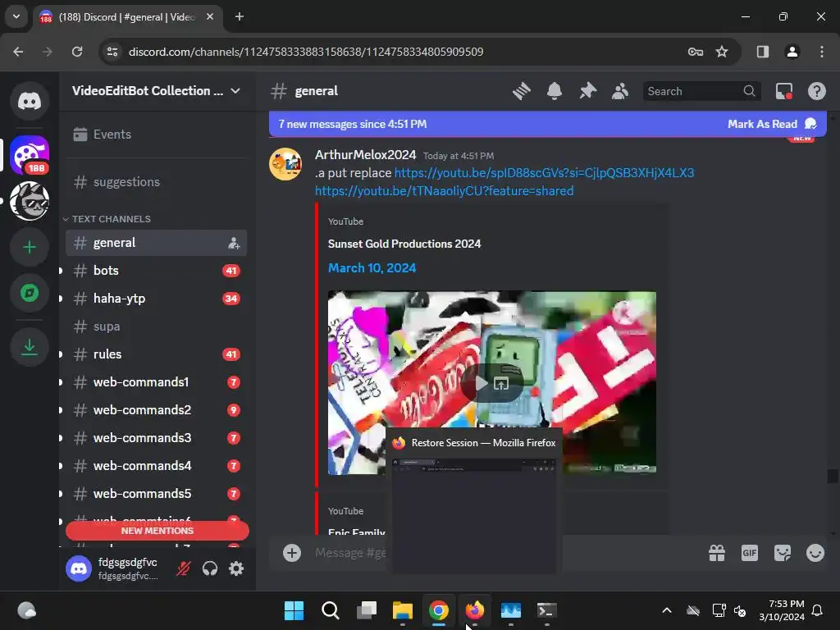The height and width of the screenshot is (630, 840).
Task: Open Discord help question mark icon
Action: (x=816, y=91)
